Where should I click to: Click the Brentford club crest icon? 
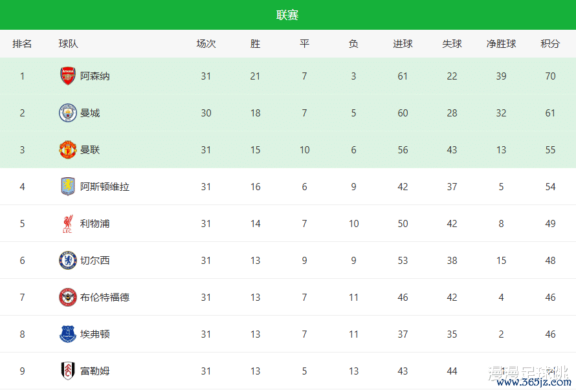(67, 298)
